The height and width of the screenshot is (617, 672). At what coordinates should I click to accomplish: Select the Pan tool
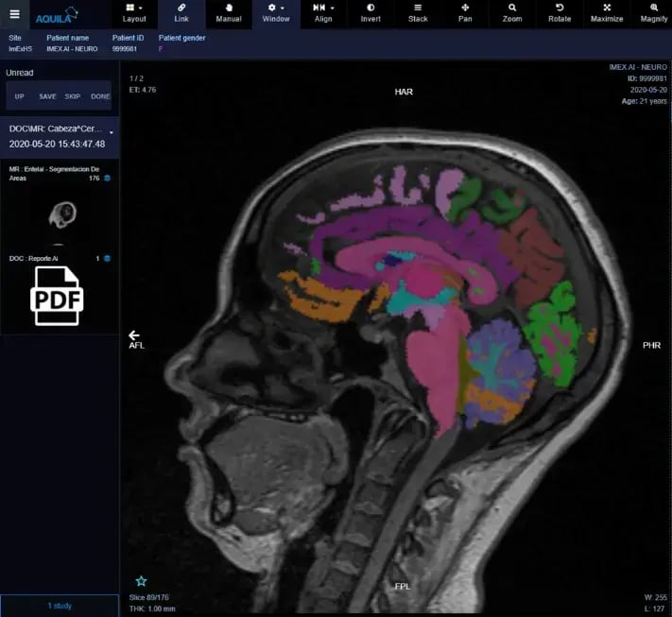pyautogui.click(x=465, y=12)
